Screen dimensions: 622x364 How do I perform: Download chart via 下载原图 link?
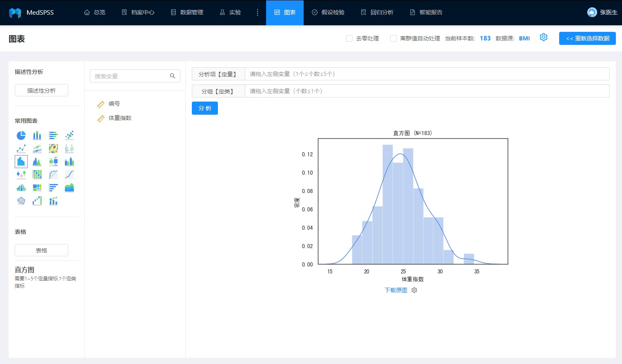[x=396, y=290]
